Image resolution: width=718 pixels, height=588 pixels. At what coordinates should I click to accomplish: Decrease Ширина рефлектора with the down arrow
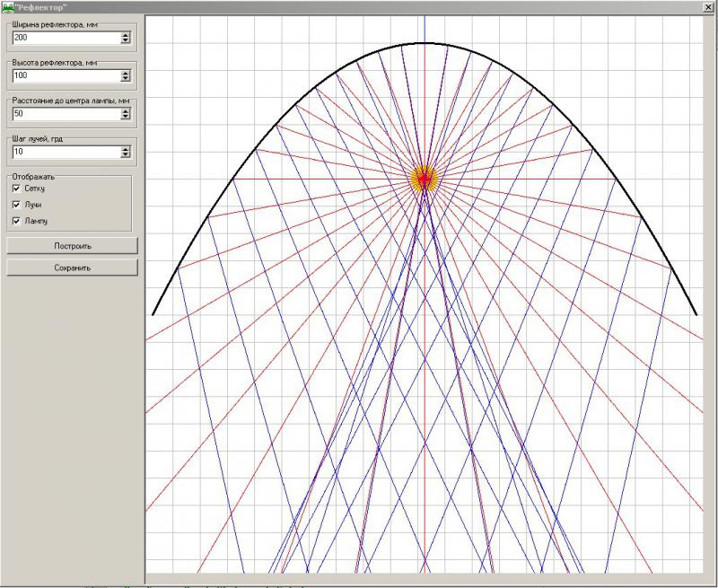tap(126, 41)
